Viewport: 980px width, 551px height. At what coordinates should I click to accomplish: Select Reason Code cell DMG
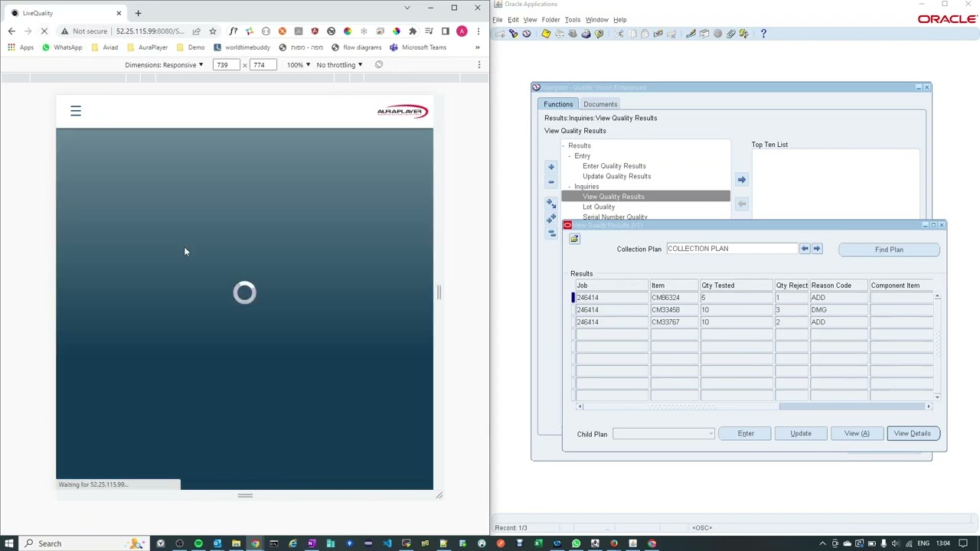(x=838, y=310)
